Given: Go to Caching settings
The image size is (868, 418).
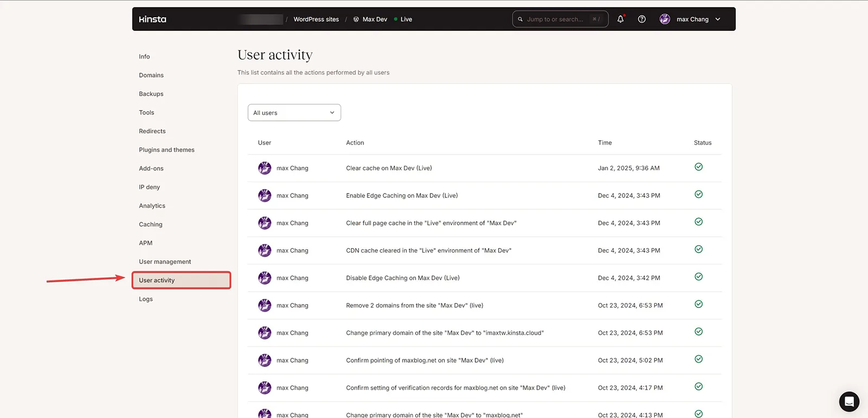Looking at the screenshot, I should tap(151, 224).
